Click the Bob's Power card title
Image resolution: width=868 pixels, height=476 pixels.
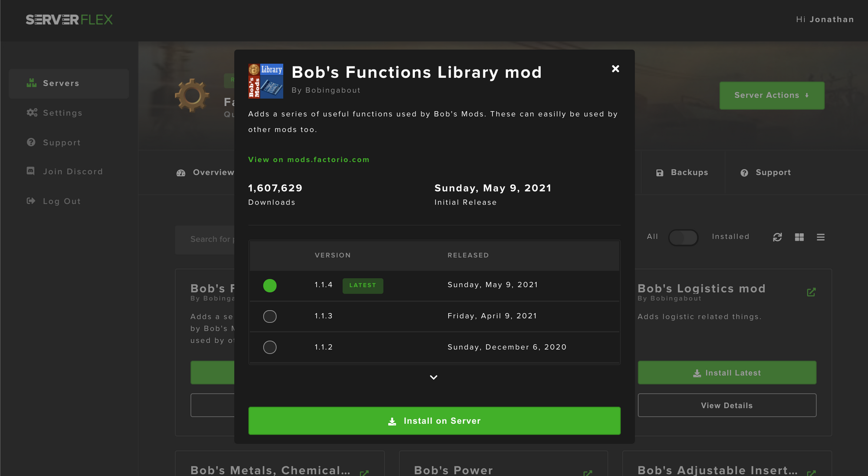[454, 470]
